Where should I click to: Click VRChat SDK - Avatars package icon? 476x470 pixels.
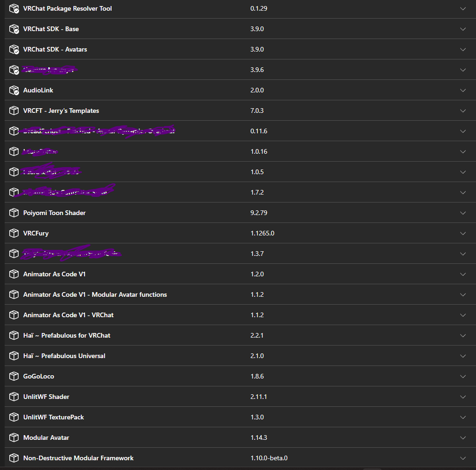click(x=14, y=49)
